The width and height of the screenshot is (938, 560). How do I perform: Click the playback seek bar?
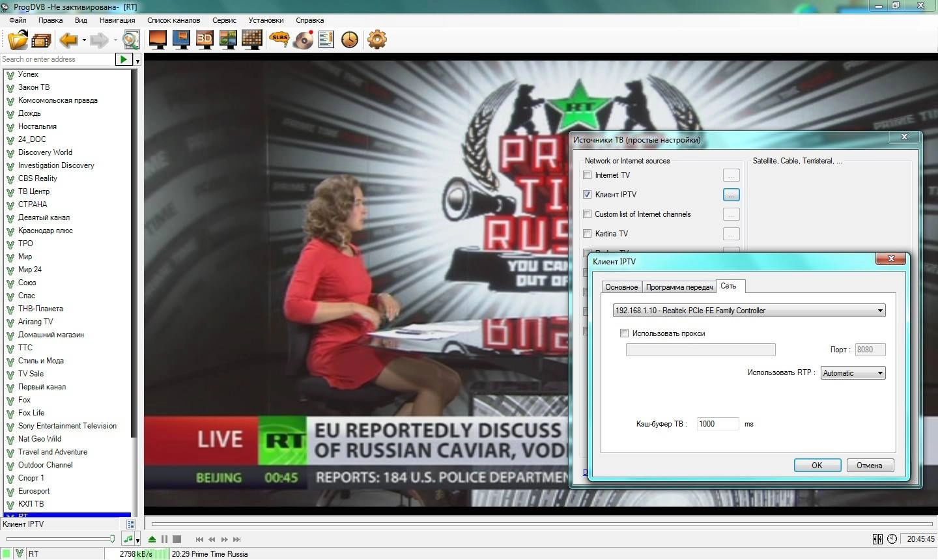tap(542, 524)
